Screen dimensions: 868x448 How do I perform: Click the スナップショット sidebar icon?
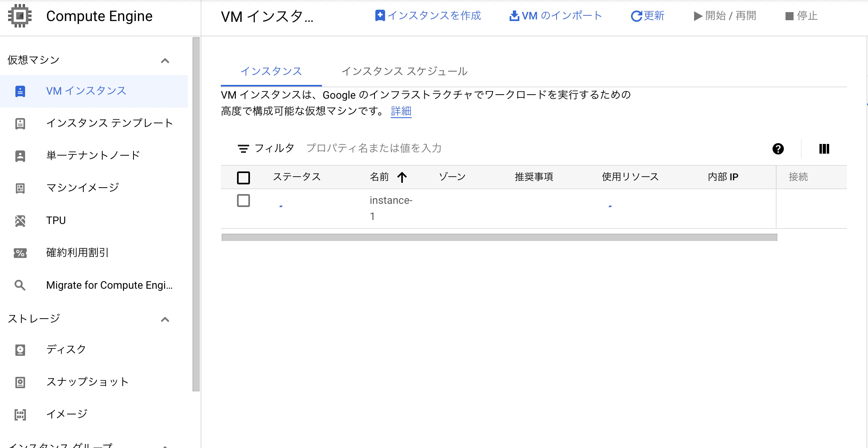[20, 382]
